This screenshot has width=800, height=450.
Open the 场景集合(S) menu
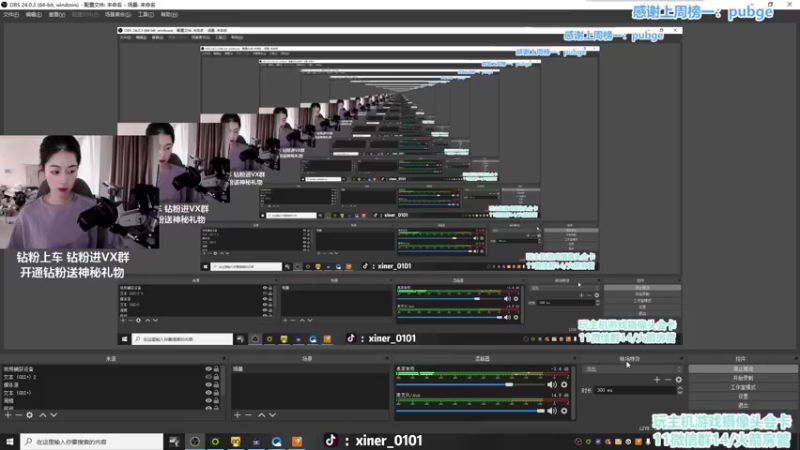pos(118,15)
